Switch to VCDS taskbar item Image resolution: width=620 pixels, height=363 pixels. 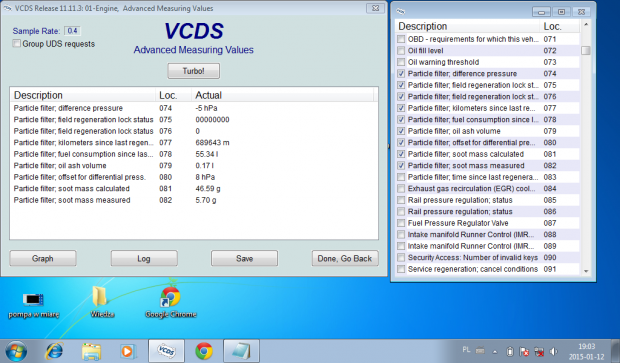point(166,351)
